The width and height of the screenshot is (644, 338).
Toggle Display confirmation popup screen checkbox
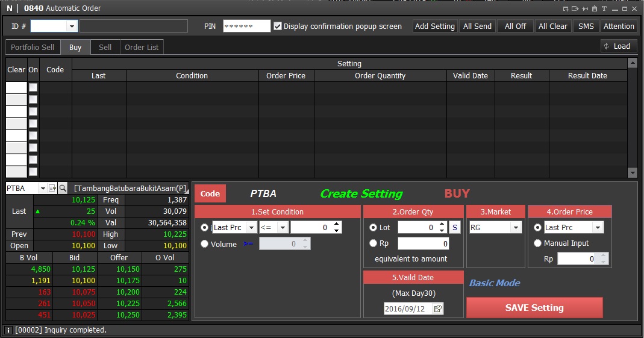[278, 27]
